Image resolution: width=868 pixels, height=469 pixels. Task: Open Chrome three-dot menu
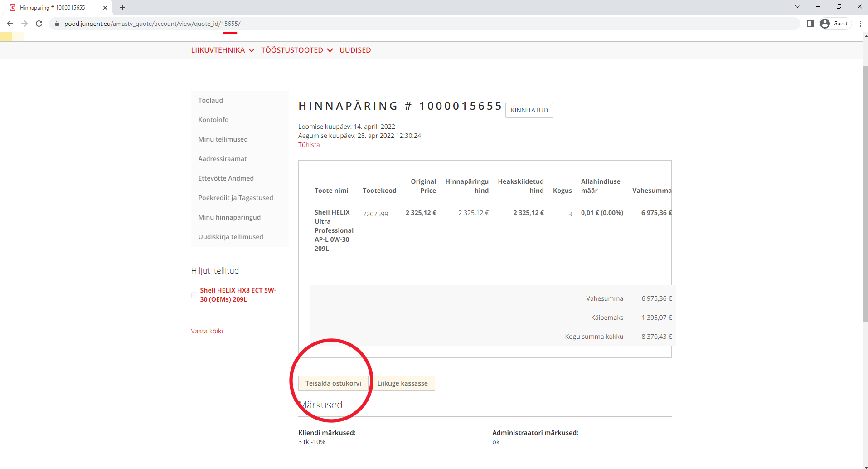tap(860, 24)
